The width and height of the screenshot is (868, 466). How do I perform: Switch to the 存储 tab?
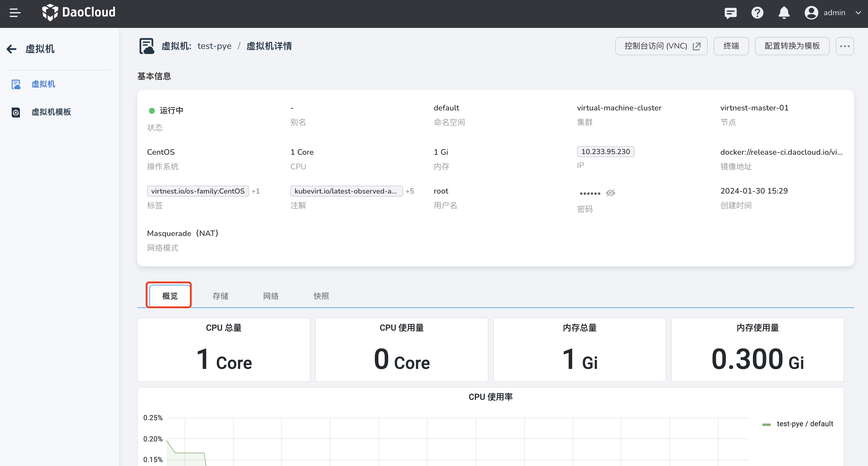click(x=220, y=296)
